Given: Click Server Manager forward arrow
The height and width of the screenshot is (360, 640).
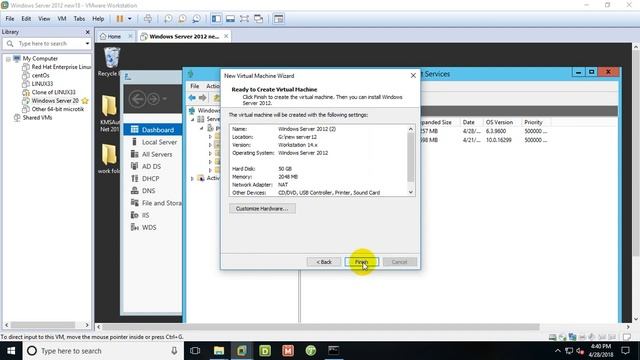Looking at the screenshot, I should coord(153,99).
